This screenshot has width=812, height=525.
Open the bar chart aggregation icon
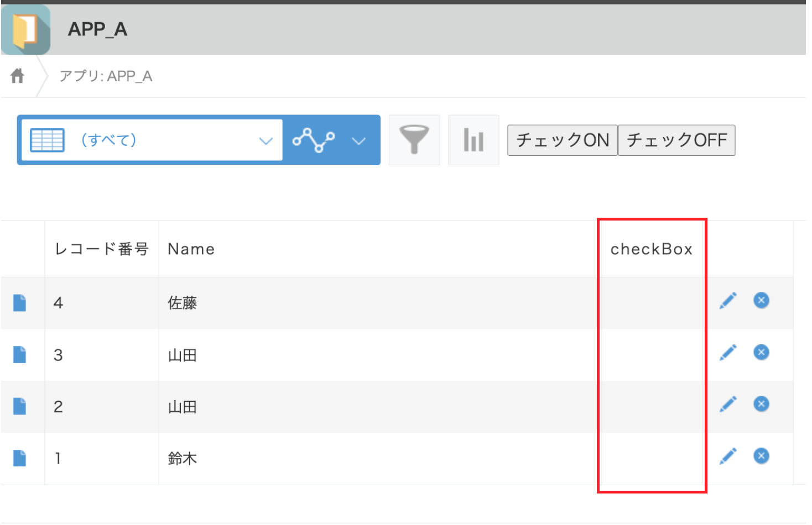(473, 140)
